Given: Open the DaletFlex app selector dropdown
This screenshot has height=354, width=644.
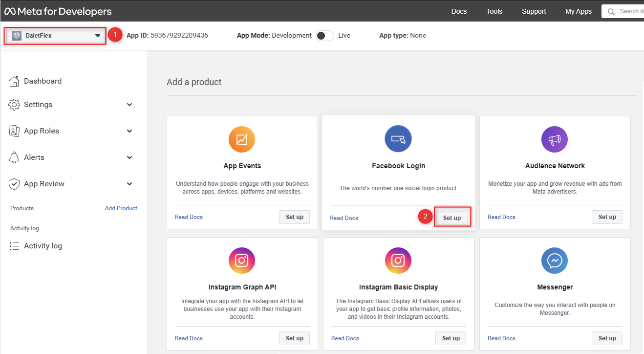Looking at the screenshot, I should [55, 36].
